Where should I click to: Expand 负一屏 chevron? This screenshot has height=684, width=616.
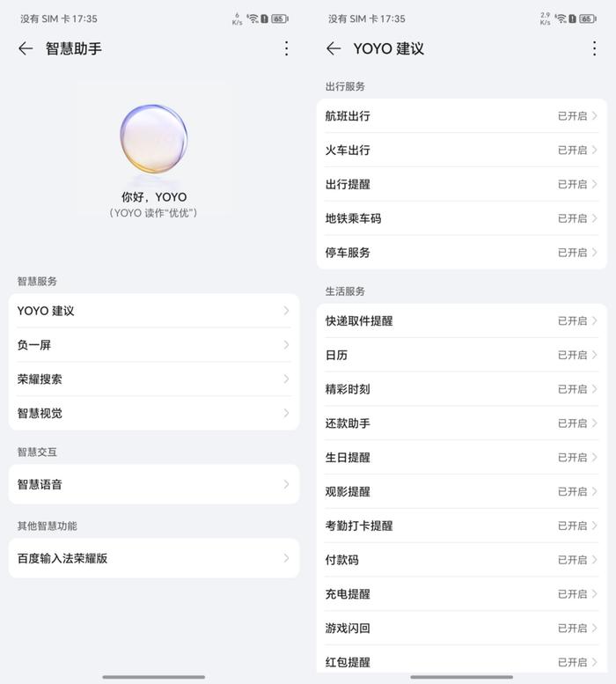click(286, 345)
